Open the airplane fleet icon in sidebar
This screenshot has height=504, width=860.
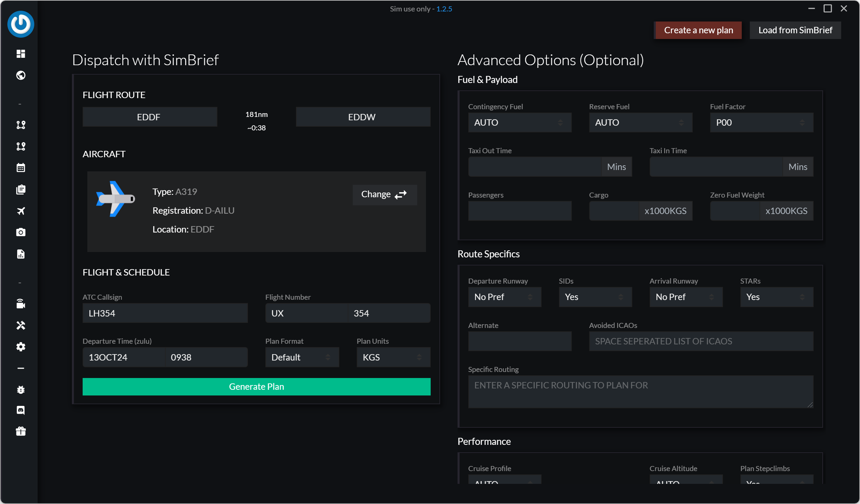tap(21, 211)
